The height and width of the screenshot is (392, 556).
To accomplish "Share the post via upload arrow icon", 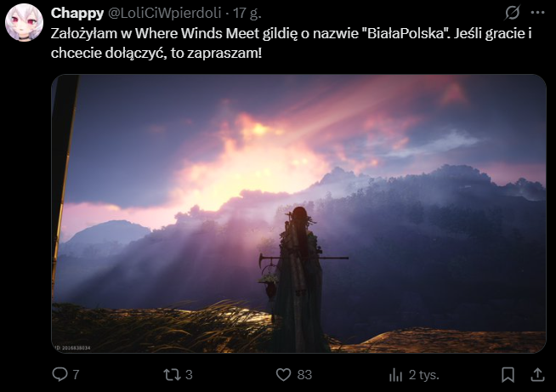I will (x=537, y=375).
